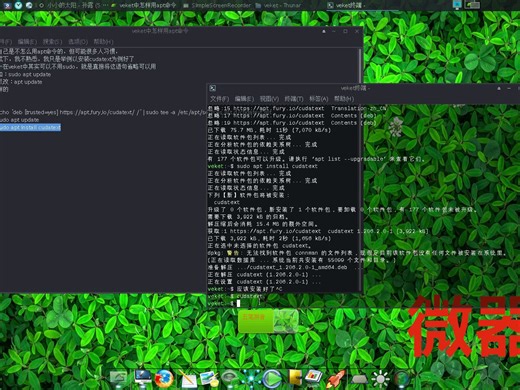Switch to veket中怎样用apt命令 taskbar entry
The width and height of the screenshot is (520, 390).
point(144,5)
